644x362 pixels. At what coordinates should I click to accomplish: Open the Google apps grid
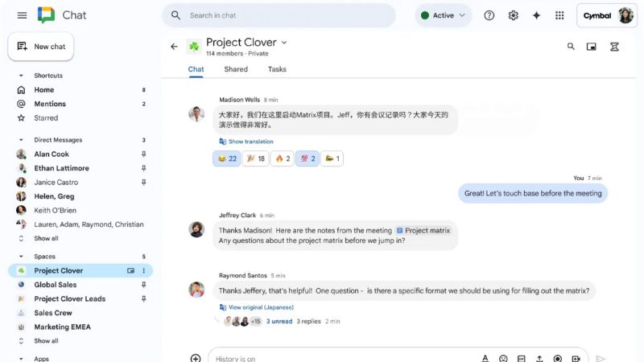[x=559, y=15]
